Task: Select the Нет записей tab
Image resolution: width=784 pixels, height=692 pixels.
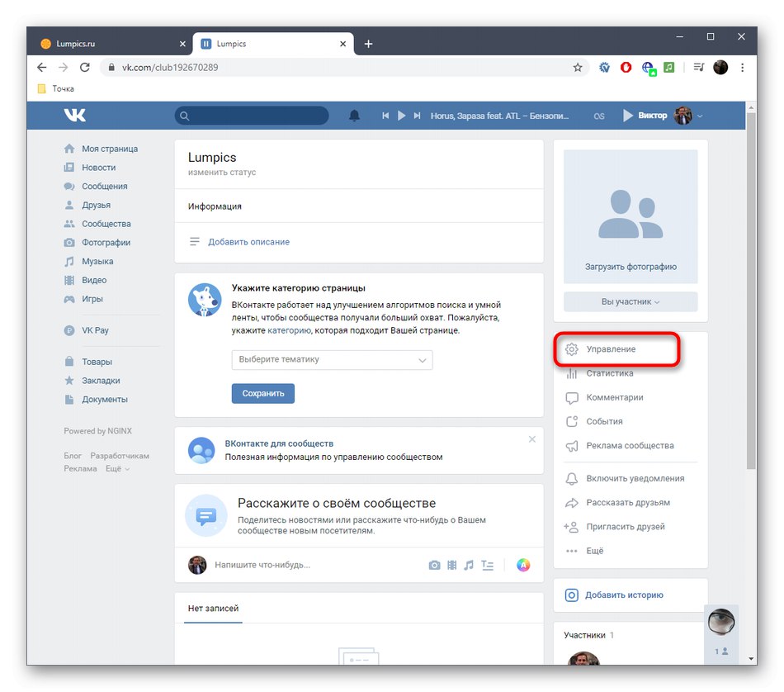Action: (213, 609)
